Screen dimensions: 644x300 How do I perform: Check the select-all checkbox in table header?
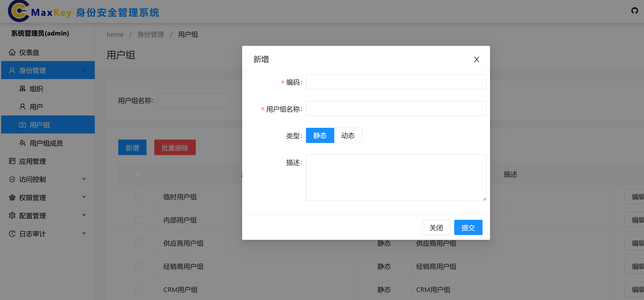click(x=139, y=174)
